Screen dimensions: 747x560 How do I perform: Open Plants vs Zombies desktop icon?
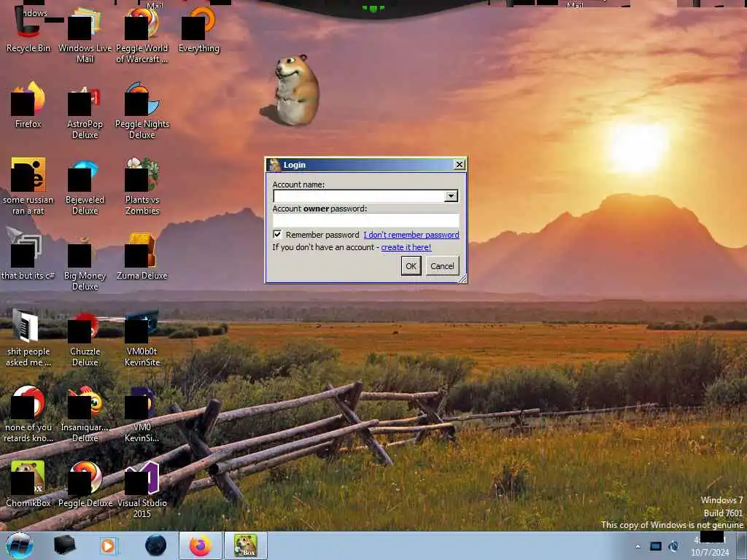point(142,186)
